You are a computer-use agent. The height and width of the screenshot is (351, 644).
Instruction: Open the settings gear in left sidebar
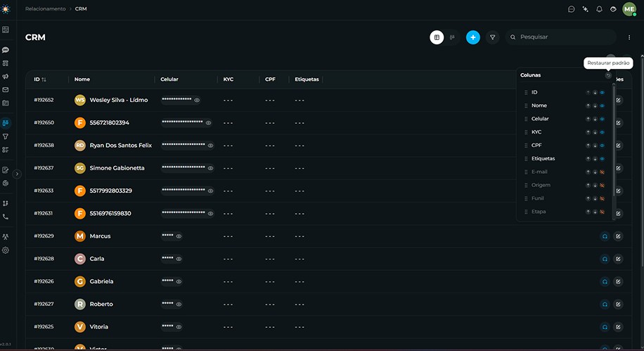click(x=6, y=250)
